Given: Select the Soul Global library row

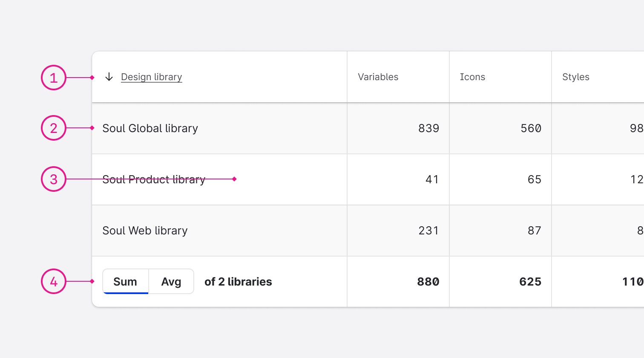Looking at the screenshot, I should pyautogui.click(x=150, y=128).
